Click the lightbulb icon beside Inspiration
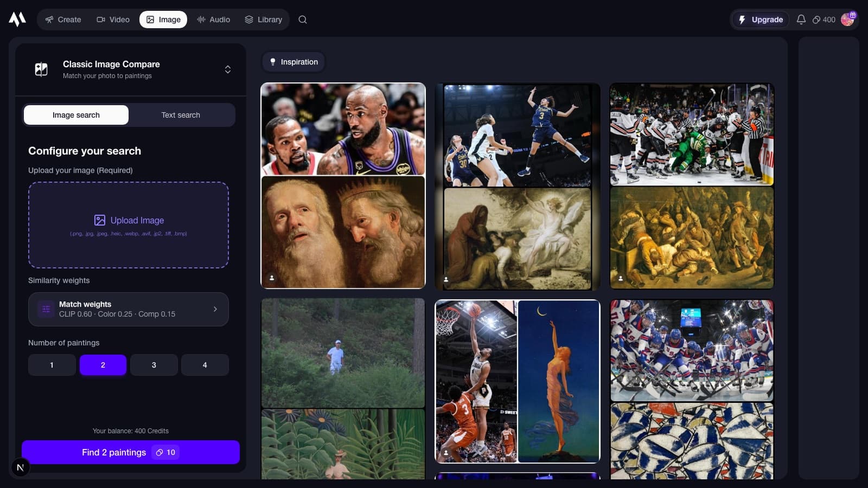The width and height of the screenshot is (868, 488). (x=273, y=62)
